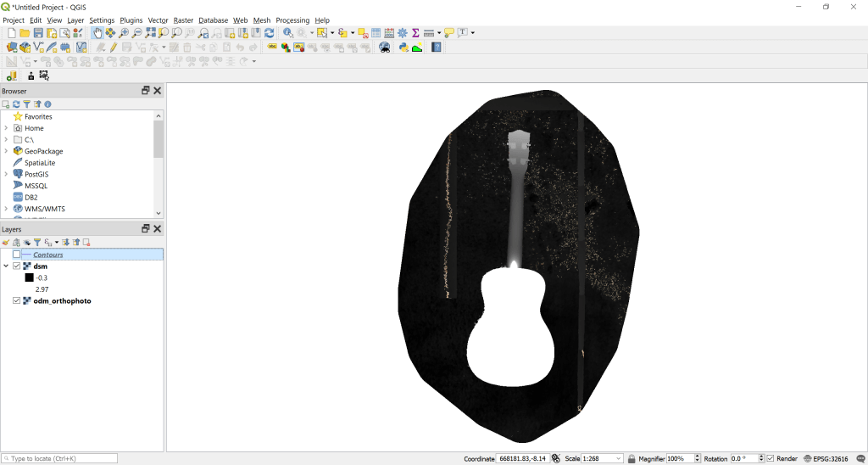The width and height of the screenshot is (868, 465).
Task: Hide the dsm layer via its checkbox
Action: pyautogui.click(x=16, y=266)
